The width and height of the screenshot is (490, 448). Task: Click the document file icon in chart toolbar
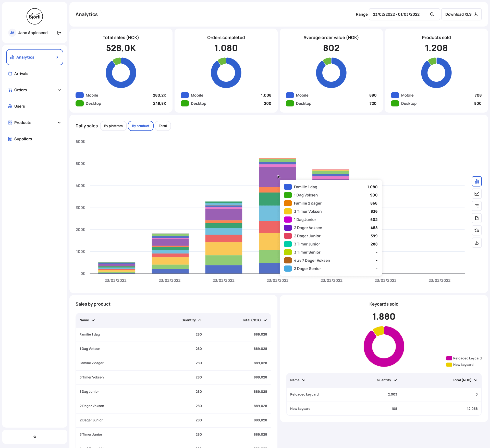point(476,218)
